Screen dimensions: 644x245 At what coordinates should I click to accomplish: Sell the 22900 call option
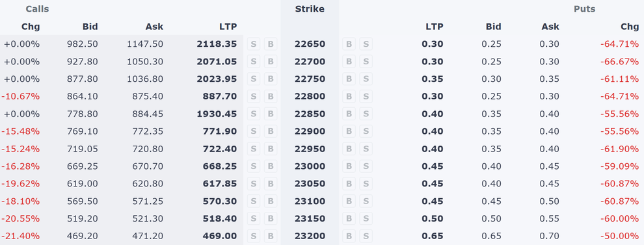[x=254, y=131]
